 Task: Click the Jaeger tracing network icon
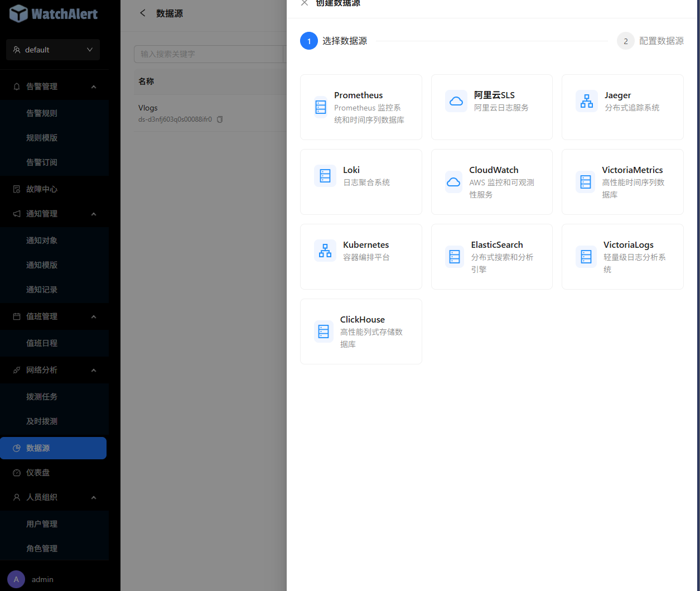586,101
